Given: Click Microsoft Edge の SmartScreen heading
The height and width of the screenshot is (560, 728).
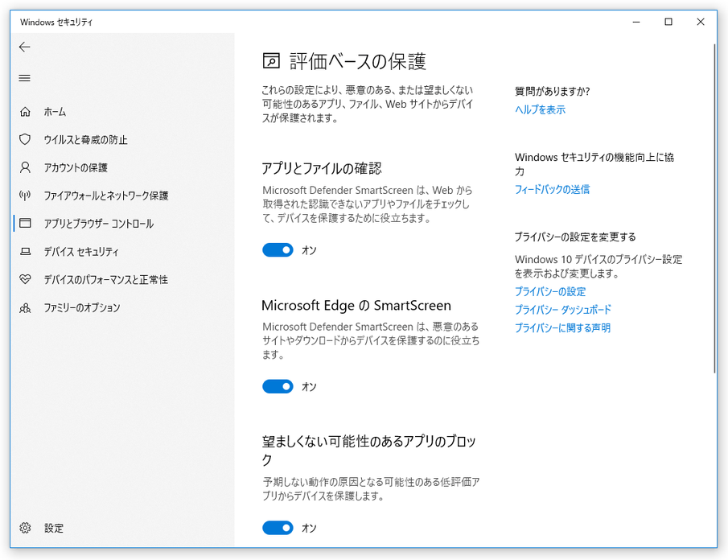Looking at the screenshot, I should [356, 306].
